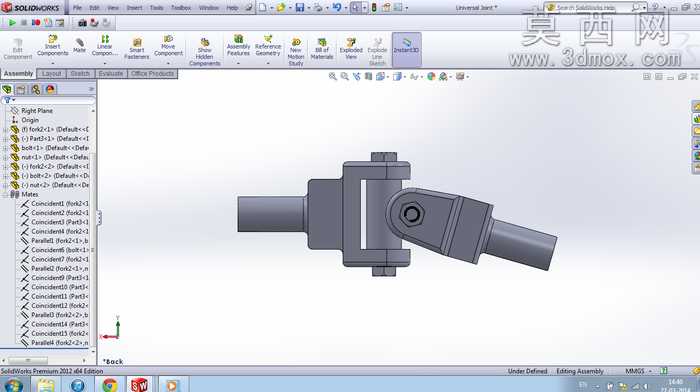Image resolution: width=700 pixels, height=392 pixels.
Task: Open Reference Geometry tool
Action: (x=268, y=46)
